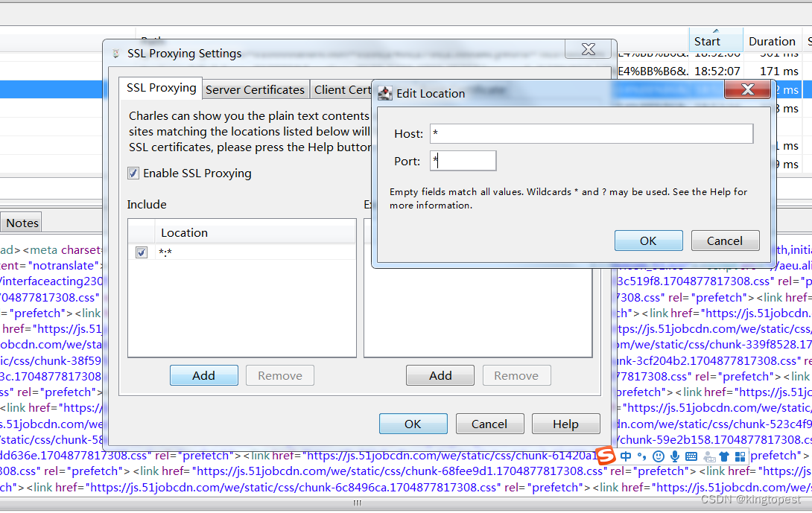
Task: Click the Sogou input method logo
Action: 606,456
